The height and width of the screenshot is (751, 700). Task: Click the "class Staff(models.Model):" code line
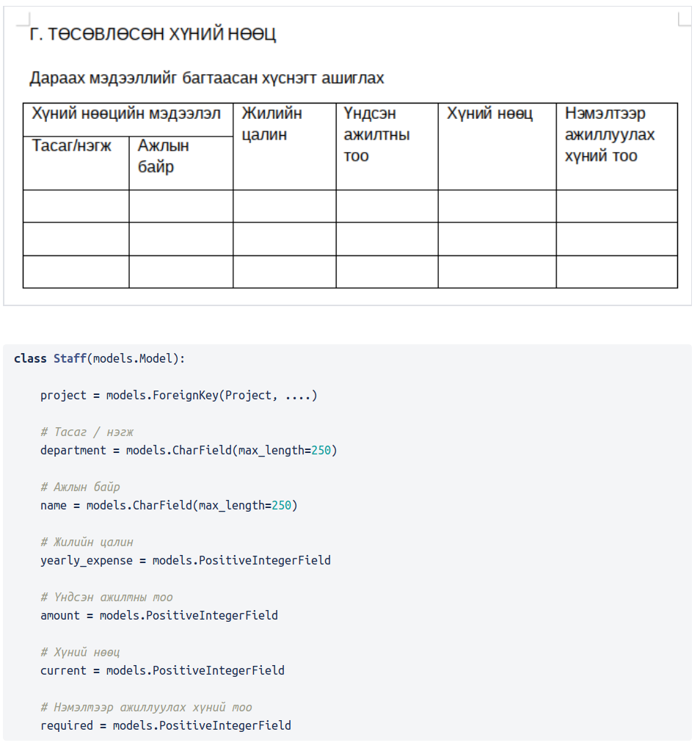(100, 358)
